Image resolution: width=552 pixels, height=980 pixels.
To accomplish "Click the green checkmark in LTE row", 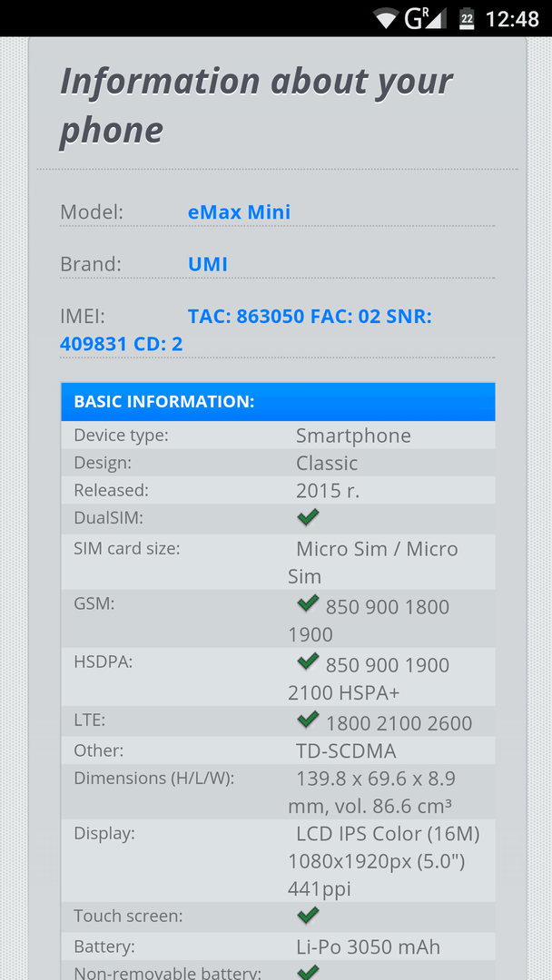I will tap(308, 720).
